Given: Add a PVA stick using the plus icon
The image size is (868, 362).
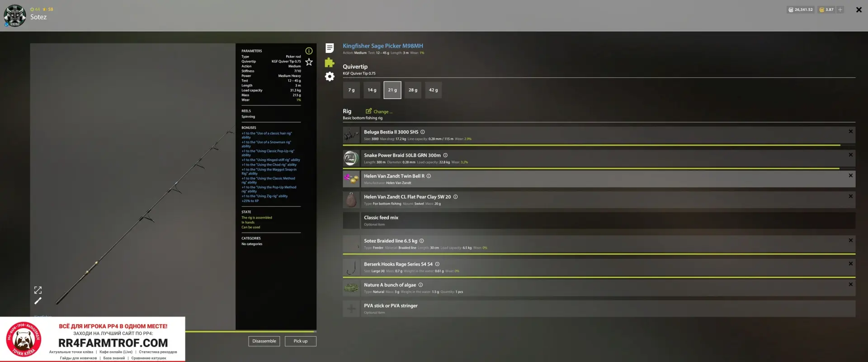Looking at the screenshot, I should [x=351, y=309].
